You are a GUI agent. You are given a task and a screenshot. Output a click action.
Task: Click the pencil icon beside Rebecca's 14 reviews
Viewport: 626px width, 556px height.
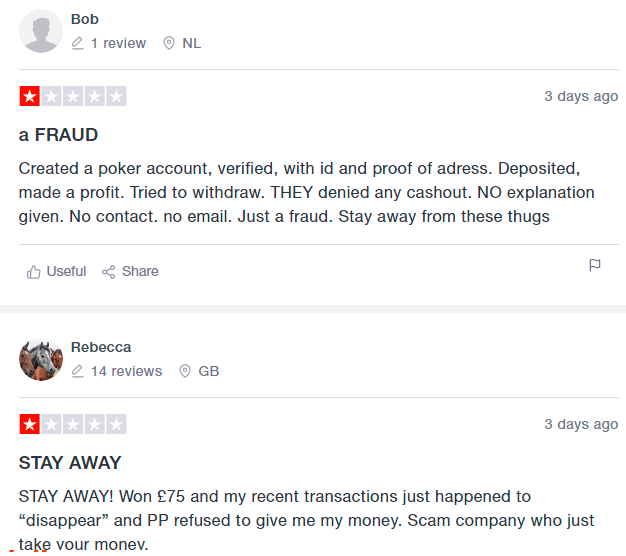(78, 371)
